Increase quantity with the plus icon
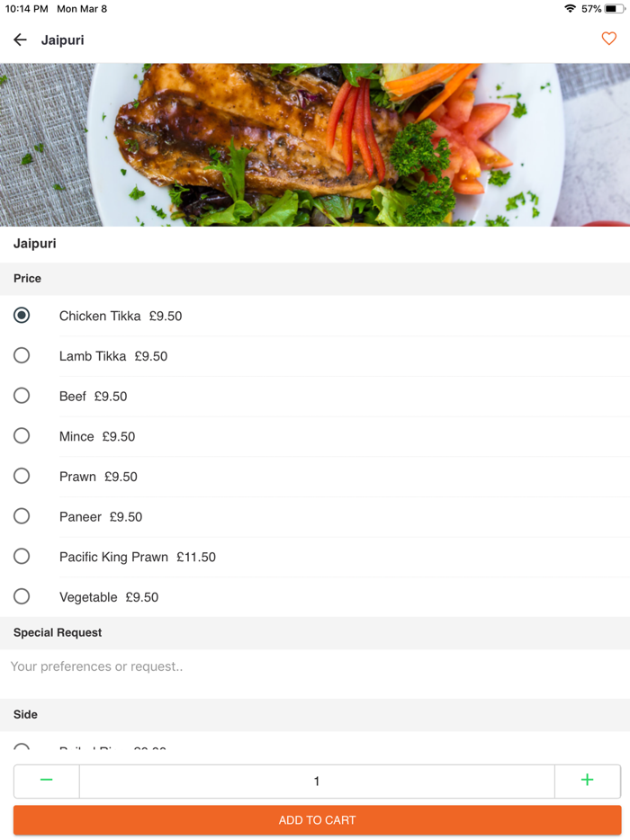 587,781
